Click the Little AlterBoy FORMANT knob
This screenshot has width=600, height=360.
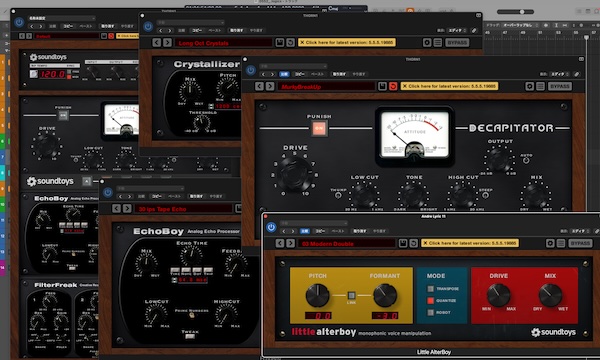click(x=385, y=295)
